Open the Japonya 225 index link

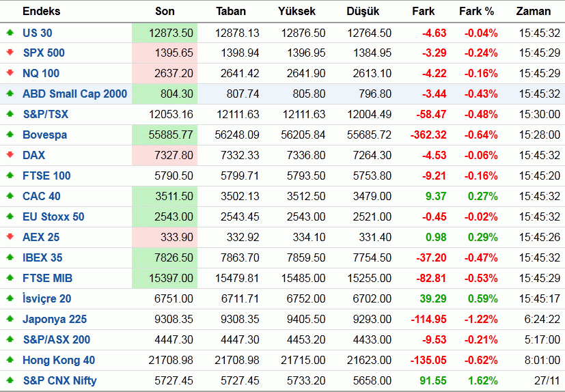[55, 319]
